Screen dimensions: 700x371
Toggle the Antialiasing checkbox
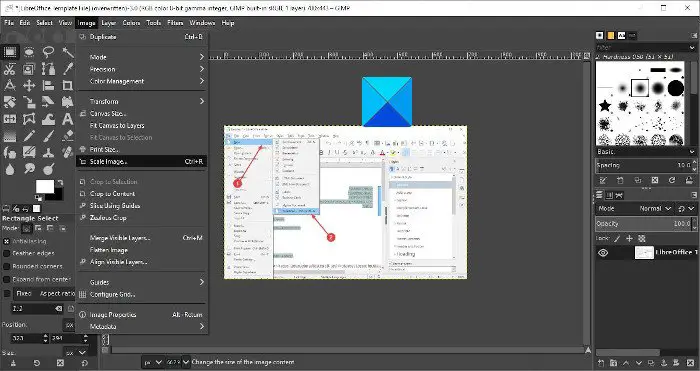(x=6, y=241)
